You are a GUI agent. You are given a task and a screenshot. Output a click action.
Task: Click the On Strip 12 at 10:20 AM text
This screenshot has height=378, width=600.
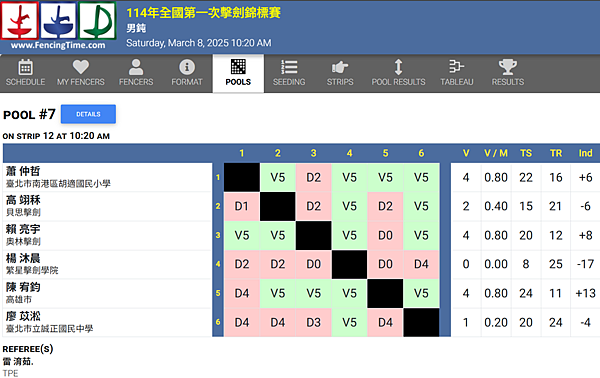point(56,136)
